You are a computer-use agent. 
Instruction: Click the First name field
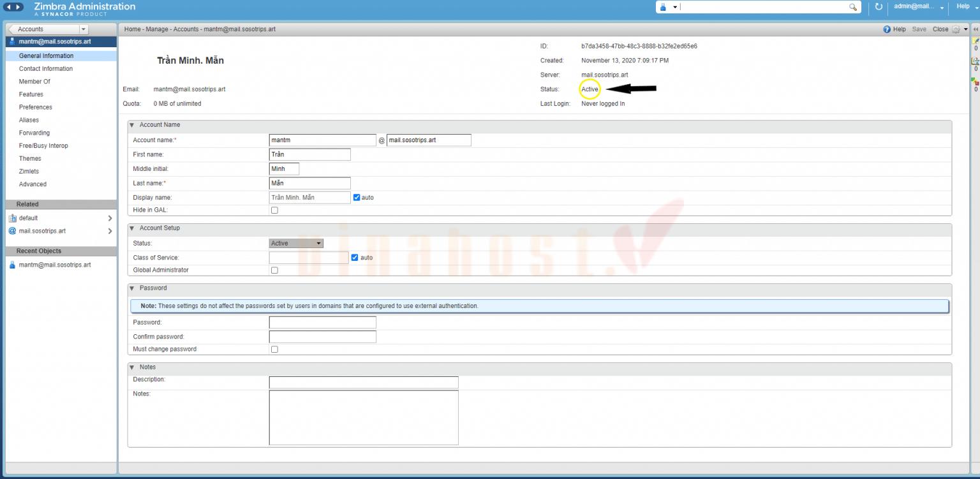click(310, 154)
